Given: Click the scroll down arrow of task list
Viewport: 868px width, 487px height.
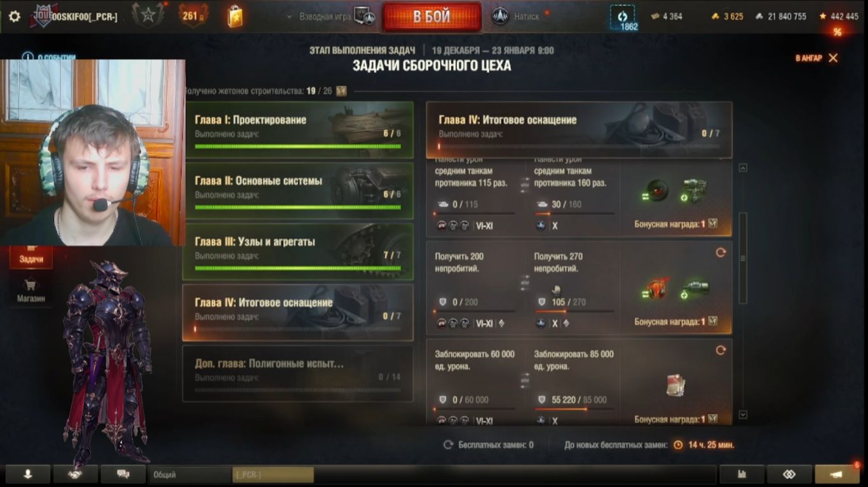Looking at the screenshot, I should 743,415.
